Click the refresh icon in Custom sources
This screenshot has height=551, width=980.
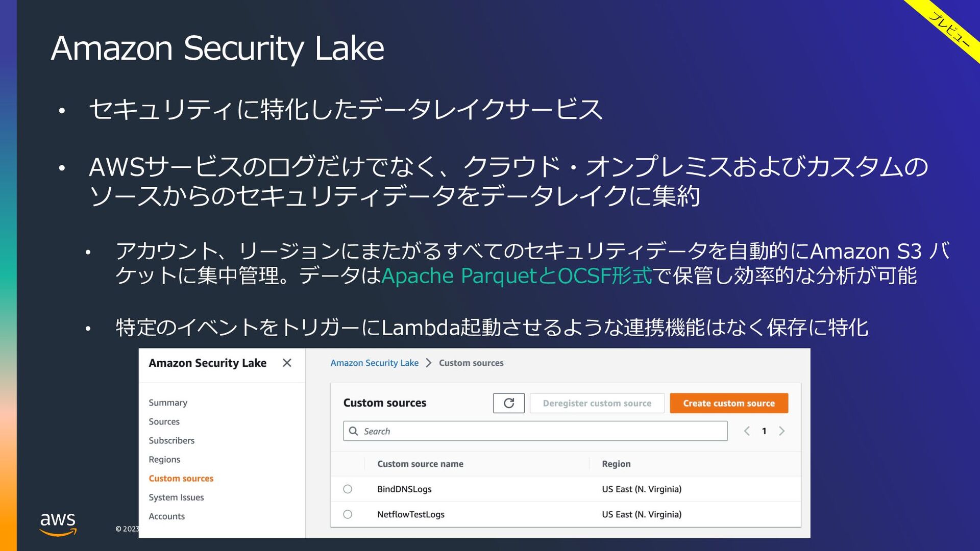[x=508, y=403]
